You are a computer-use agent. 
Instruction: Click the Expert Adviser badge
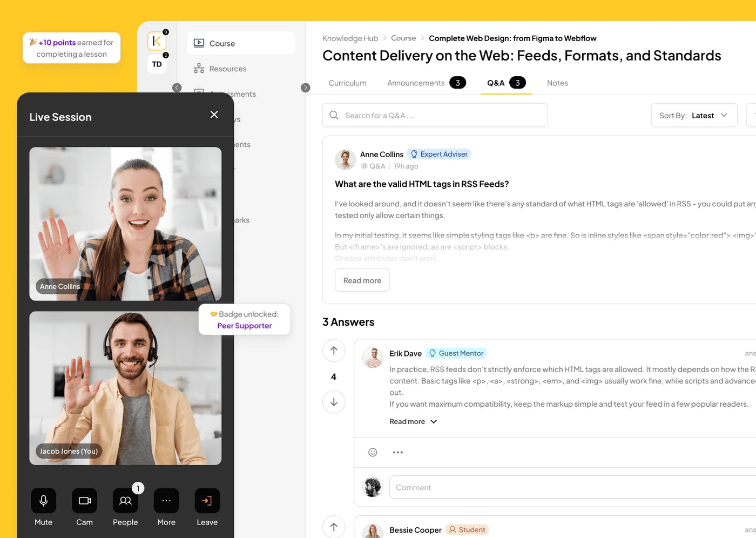(x=439, y=154)
